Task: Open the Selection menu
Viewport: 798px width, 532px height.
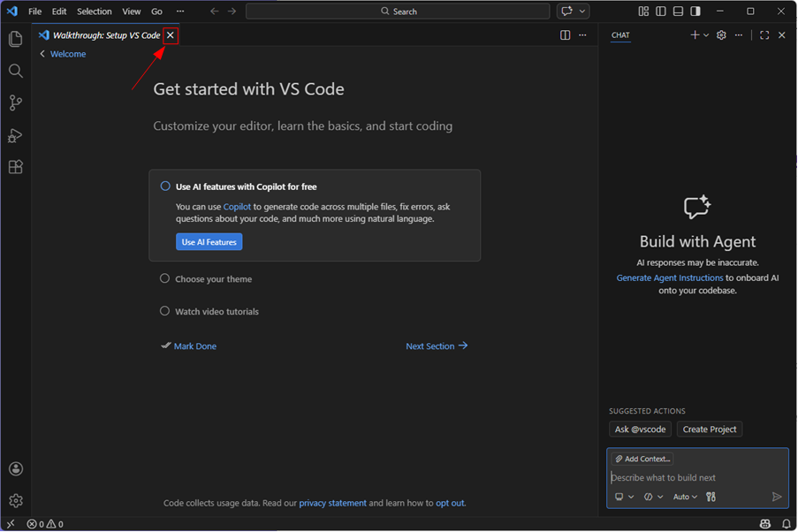Action: [94, 11]
